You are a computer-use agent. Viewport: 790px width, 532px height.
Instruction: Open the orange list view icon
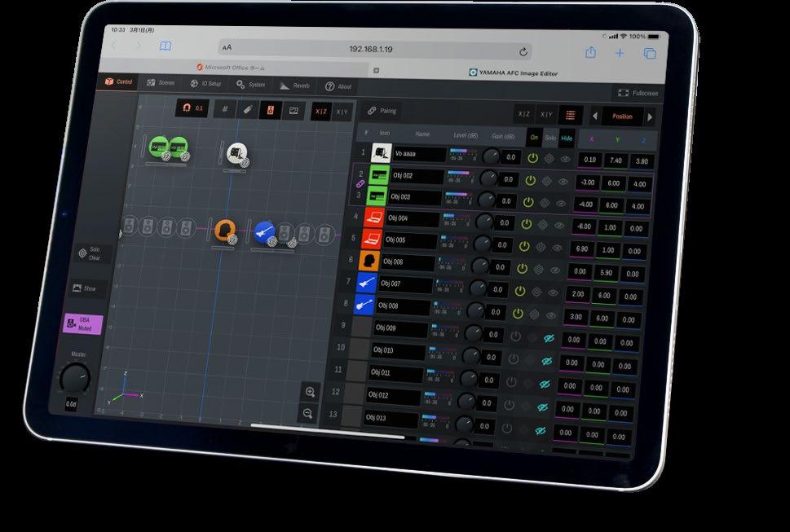point(571,116)
